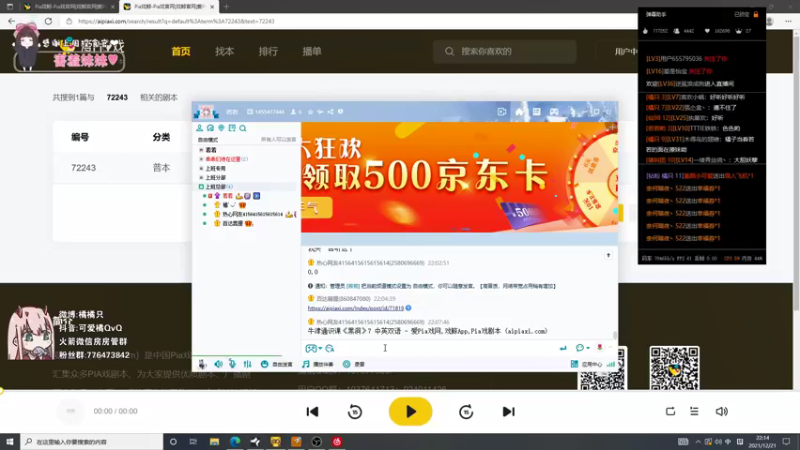
Task: Select user 热心网友 in channel member list
Action: pyautogui.click(x=253, y=214)
